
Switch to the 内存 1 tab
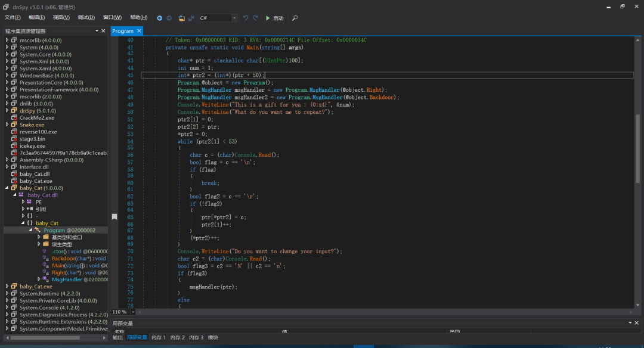158,337
